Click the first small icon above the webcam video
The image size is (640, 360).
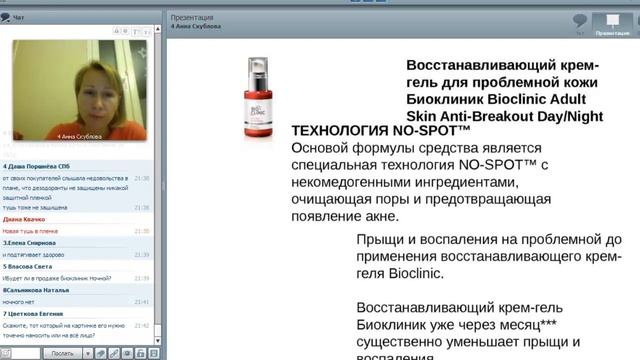click(x=116, y=31)
